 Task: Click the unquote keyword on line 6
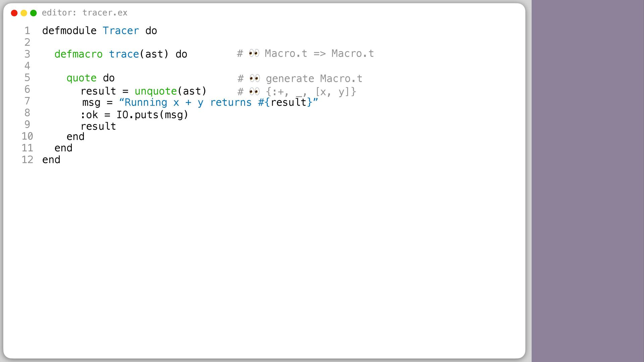156,91
